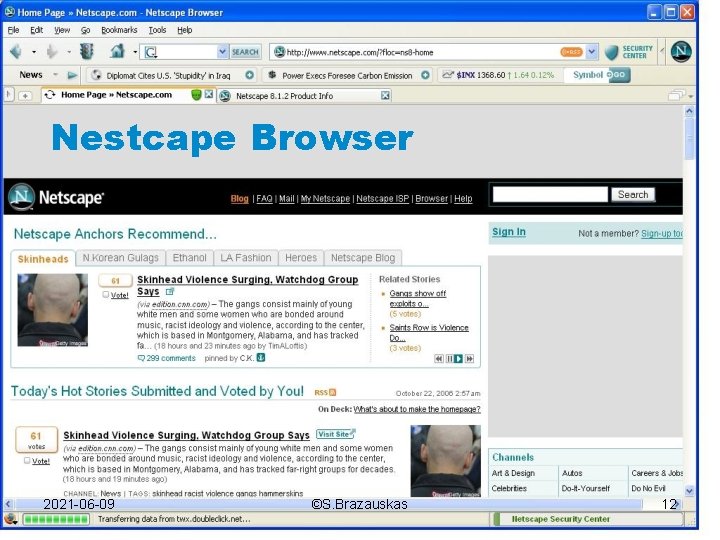Click the Reload/Stop toolbar icon
720x540 pixels.
coord(87,51)
